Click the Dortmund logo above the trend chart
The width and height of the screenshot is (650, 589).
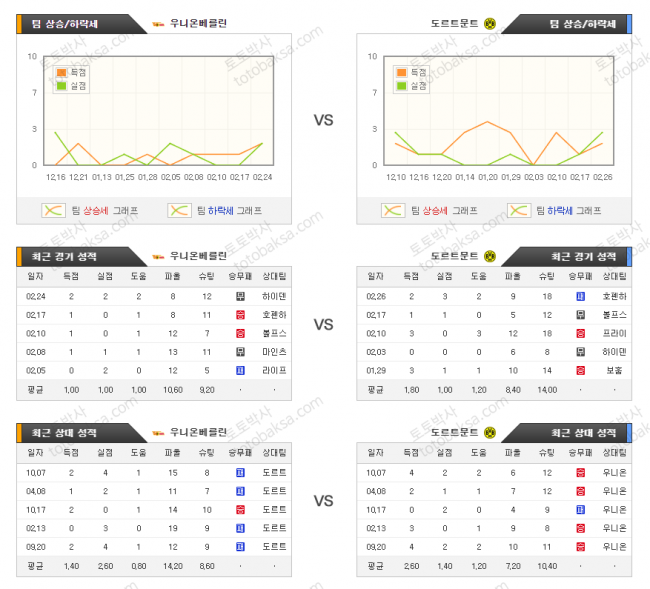coord(490,23)
